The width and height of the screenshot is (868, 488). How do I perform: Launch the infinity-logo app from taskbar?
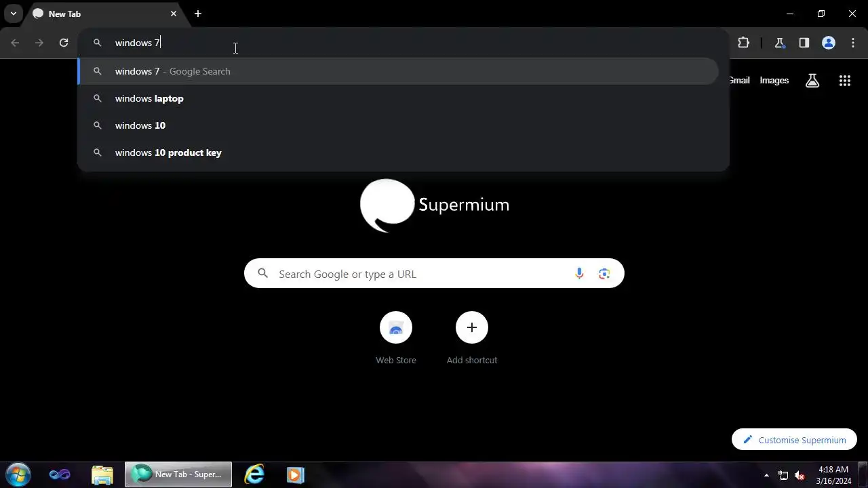click(60, 474)
